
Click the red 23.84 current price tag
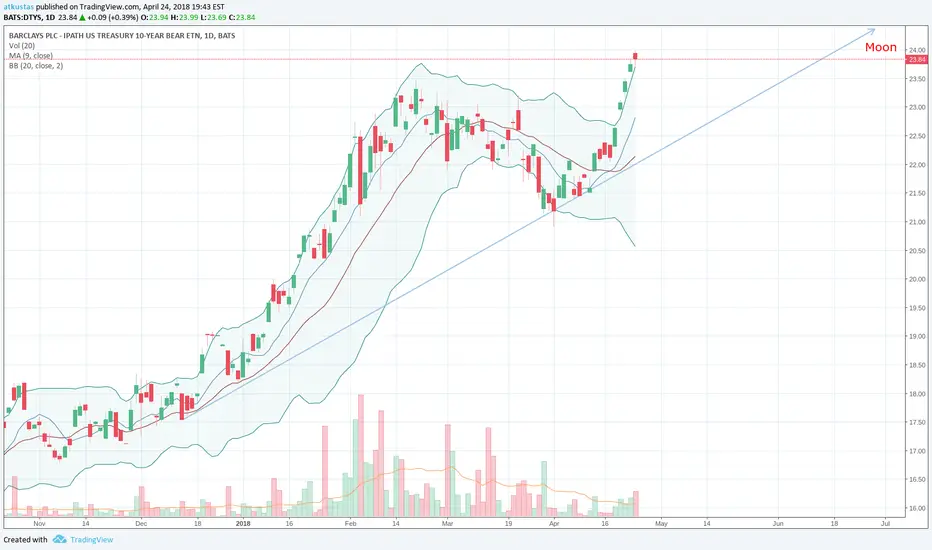click(917, 59)
